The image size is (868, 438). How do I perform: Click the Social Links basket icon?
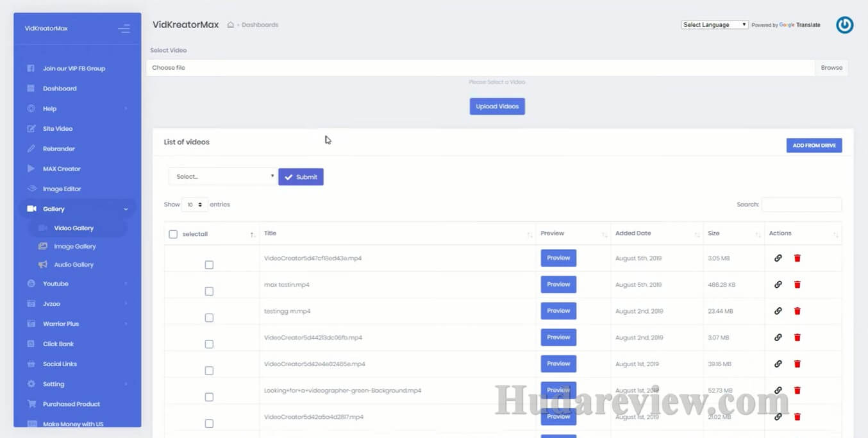(x=31, y=364)
